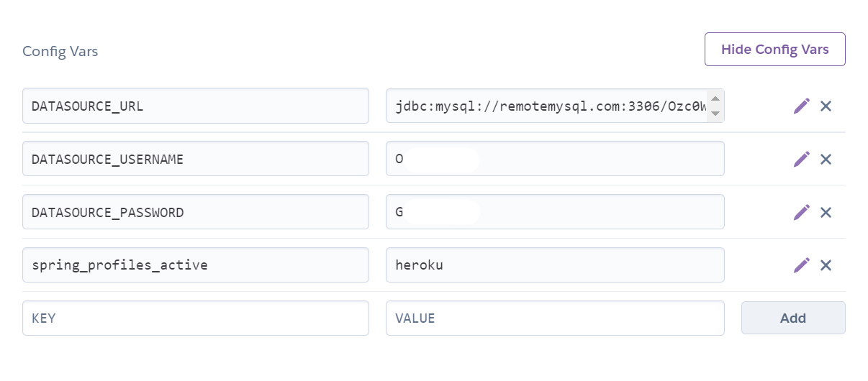Edit DATASOURCE_PASSWORD with pencil icon

801,212
